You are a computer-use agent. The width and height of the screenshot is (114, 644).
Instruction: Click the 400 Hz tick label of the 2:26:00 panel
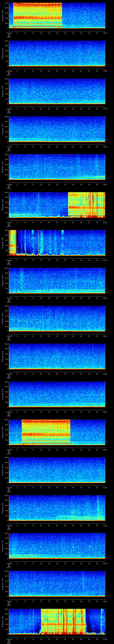(7, 473)
